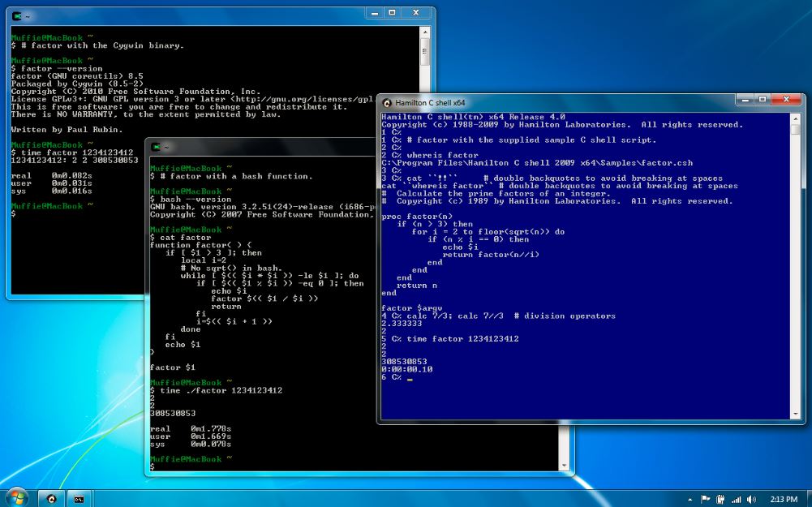The image size is (812, 507).
Task: Maximize the Hamilton C shell window
Action: point(763,100)
